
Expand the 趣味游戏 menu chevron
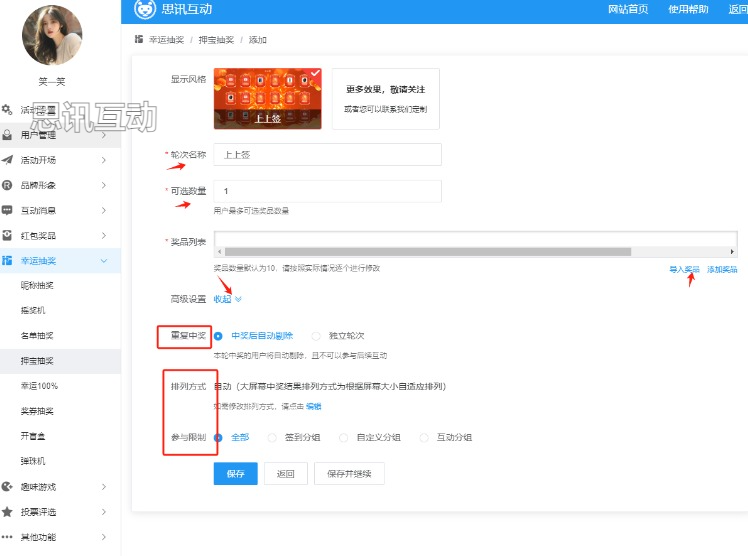point(104,487)
